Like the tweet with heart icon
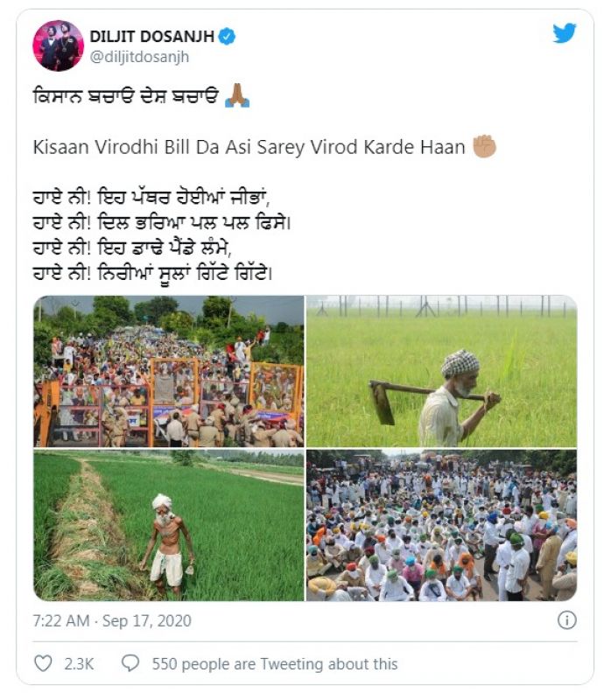Image resolution: width=604 pixels, height=700 pixels. [x=44, y=663]
